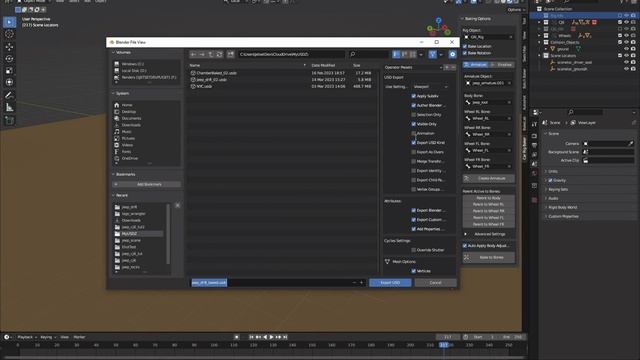Image resolution: width=640 pixels, height=360 pixels.
Task: Click the file path address field
Action: [x=291, y=54]
